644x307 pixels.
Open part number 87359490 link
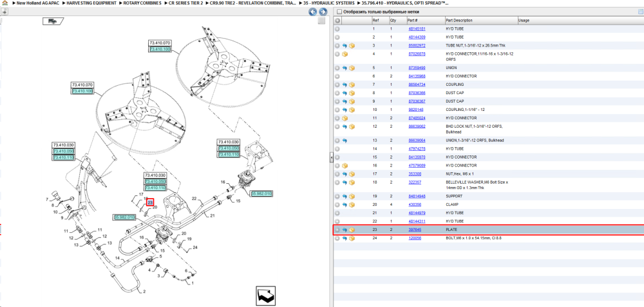pos(417,68)
